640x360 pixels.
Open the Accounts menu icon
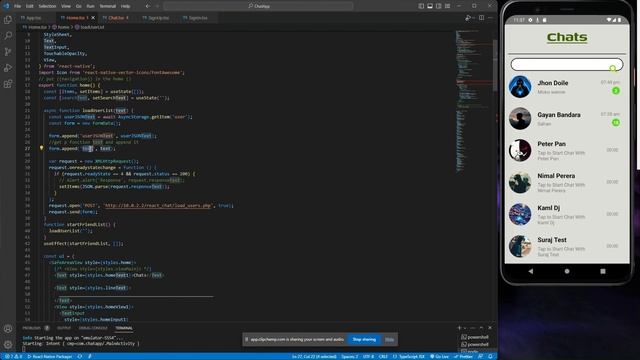coord(8,329)
